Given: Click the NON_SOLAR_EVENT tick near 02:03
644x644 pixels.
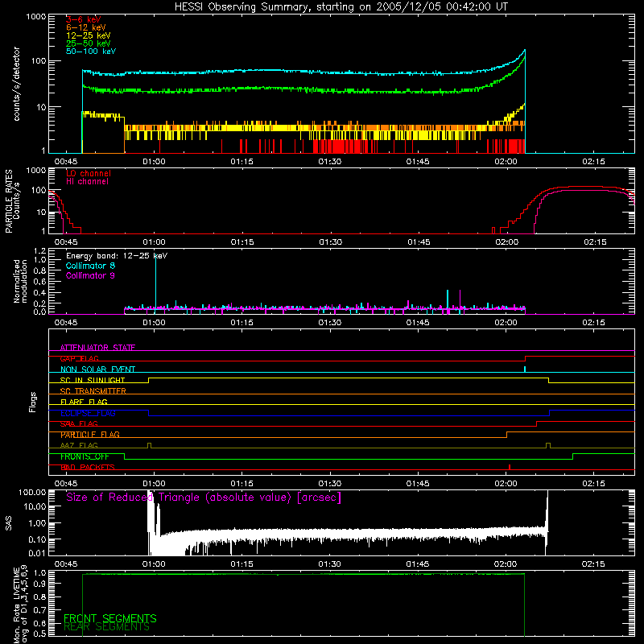Looking at the screenshot, I should pos(525,369).
